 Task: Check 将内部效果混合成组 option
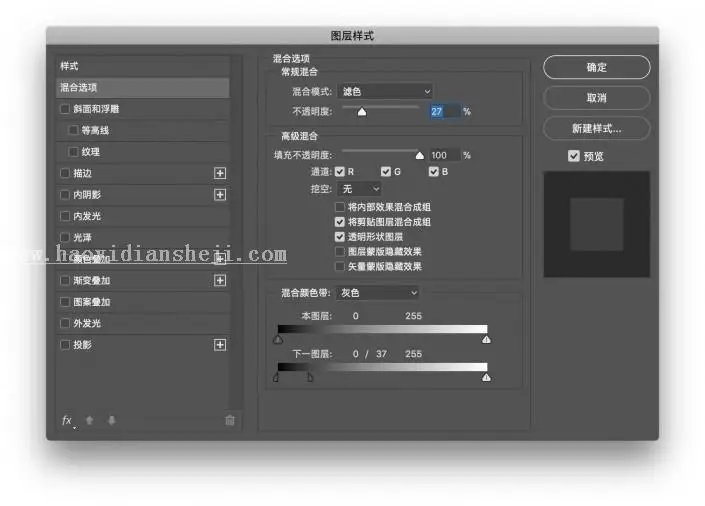[x=340, y=207]
